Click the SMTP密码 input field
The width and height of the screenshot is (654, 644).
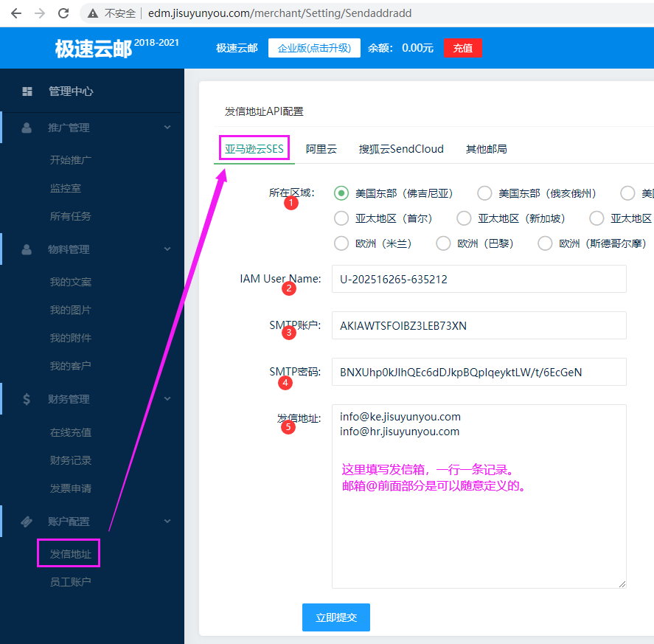click(x=479, y=372)
